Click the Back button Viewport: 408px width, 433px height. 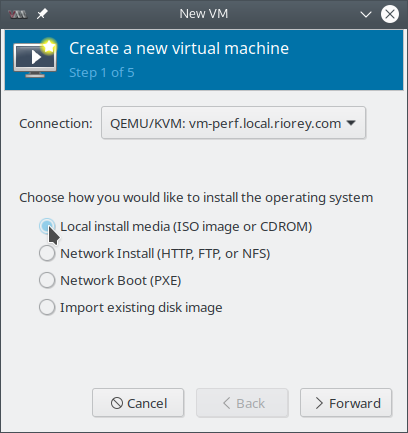click(242, 403)
